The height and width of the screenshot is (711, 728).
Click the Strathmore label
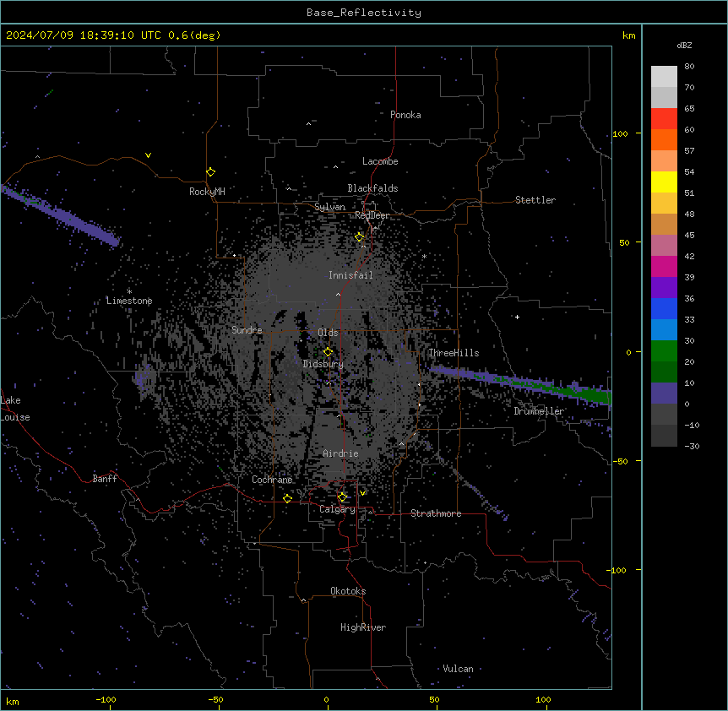click(x=436, y=513)
